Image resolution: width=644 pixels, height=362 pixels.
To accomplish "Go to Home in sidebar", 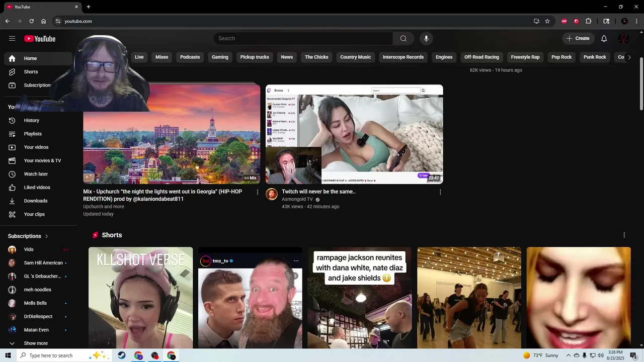I will coord(38,58).
